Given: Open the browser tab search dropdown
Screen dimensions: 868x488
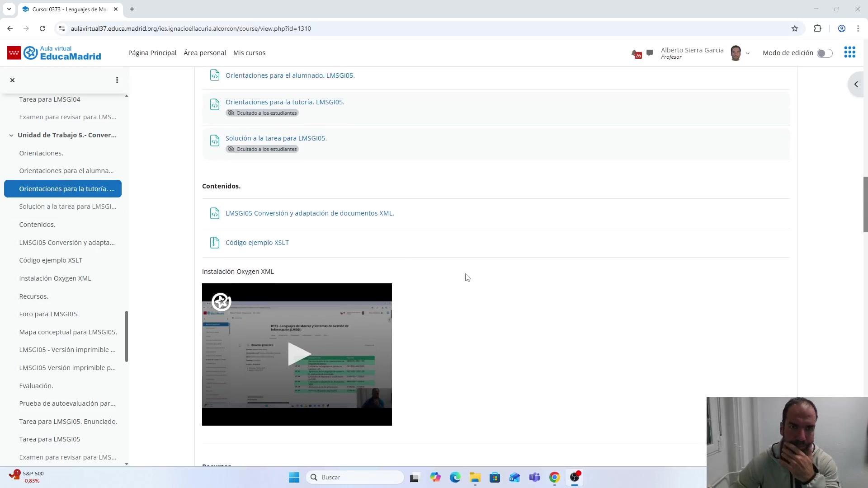Looking at the screenshot, I should (x=9, y=9).
